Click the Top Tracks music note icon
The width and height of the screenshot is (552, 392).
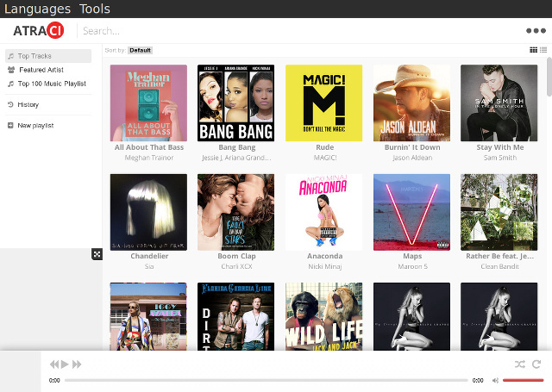tap(11, 56)
